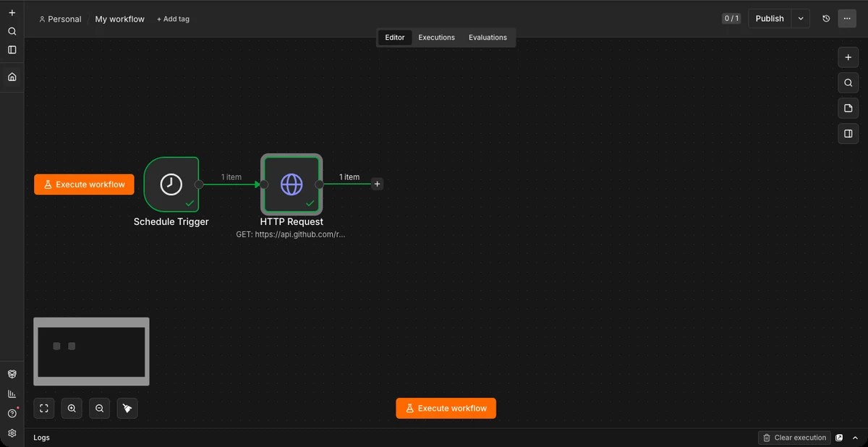This screenshot has height=447, width=868.
Task: Open the bar chart insights icon
Action: coord(12,393)
